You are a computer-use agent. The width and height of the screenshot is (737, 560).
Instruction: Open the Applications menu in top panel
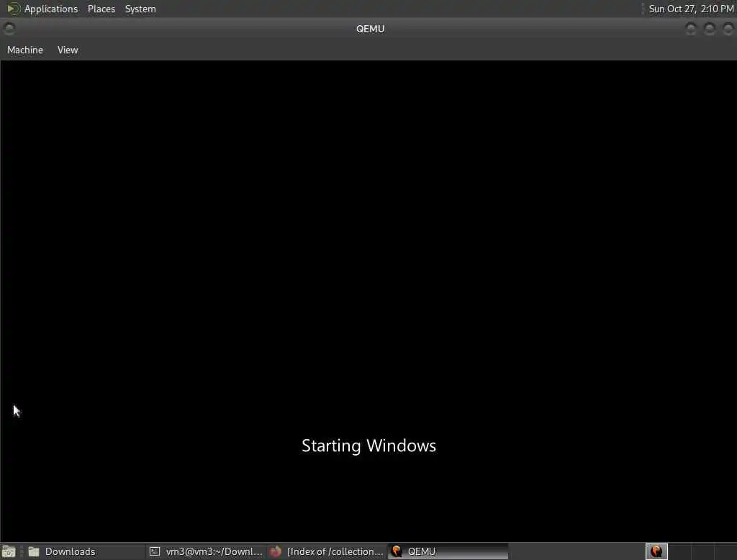pos(51,9)
